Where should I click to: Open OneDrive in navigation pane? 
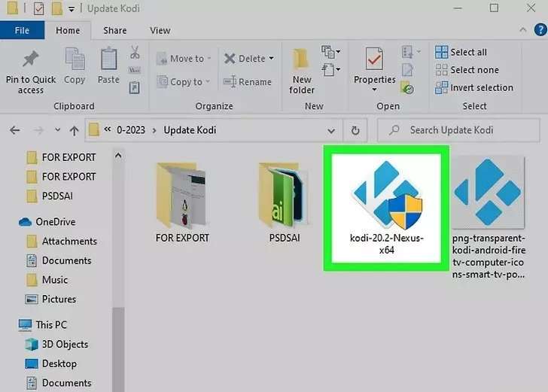(x=47, y=222)
